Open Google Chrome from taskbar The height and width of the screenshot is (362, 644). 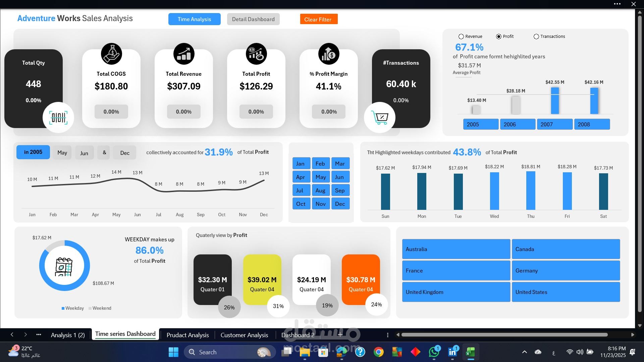point(379,352)
